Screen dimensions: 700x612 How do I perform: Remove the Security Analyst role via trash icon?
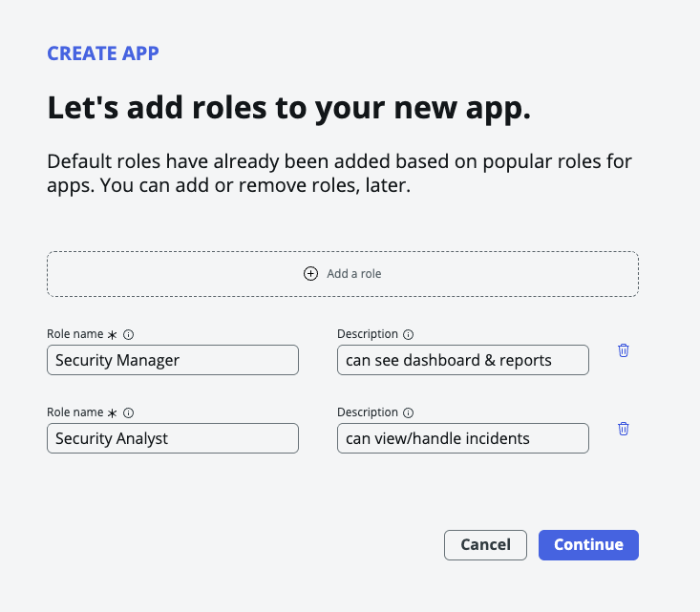click(624, 429)
